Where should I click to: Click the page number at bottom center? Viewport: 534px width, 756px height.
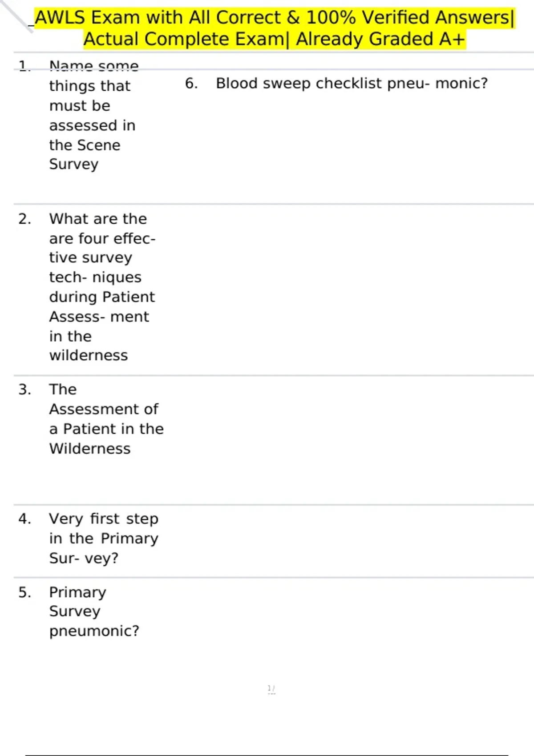point(271,689)
